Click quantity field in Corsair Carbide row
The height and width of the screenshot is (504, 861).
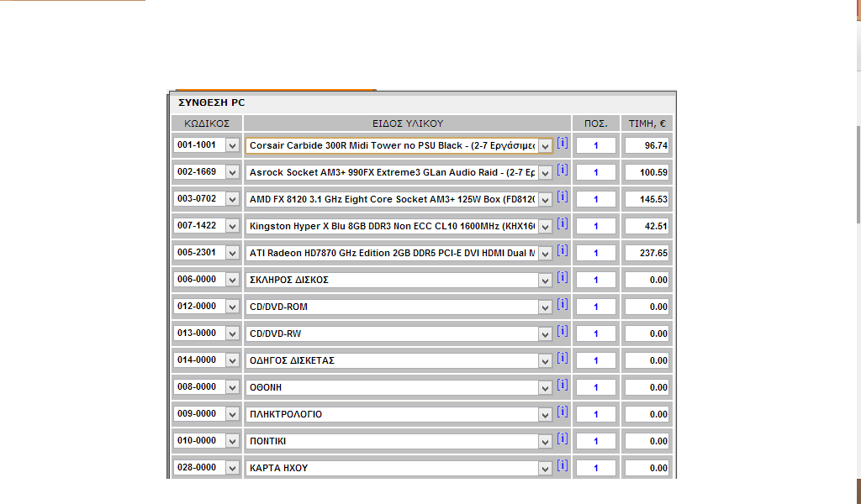596,145
